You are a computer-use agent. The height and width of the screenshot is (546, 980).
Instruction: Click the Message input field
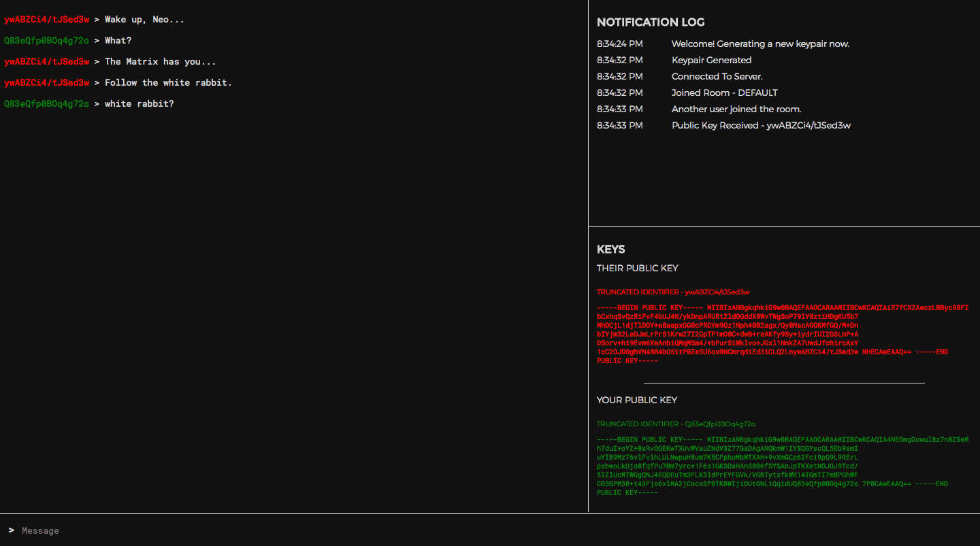pyautogui.click(x=497, y=530)
